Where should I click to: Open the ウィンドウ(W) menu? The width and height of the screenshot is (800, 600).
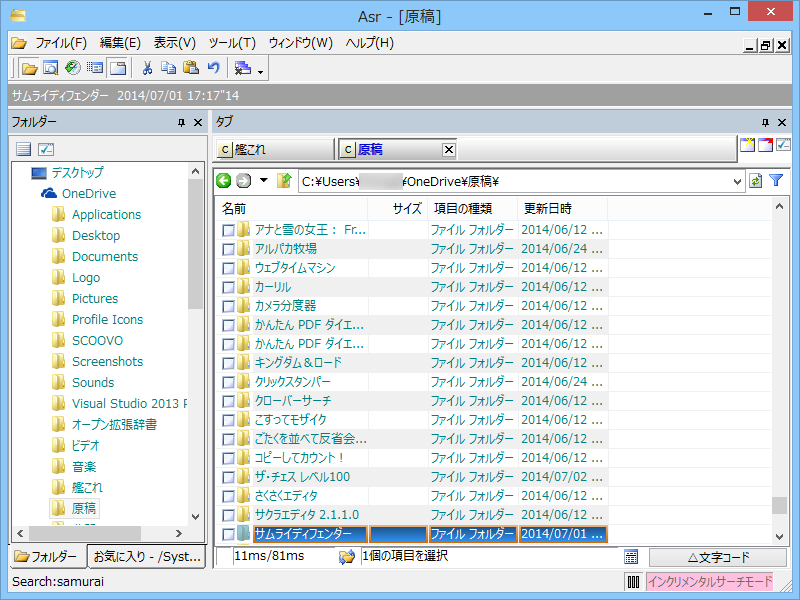301,43
